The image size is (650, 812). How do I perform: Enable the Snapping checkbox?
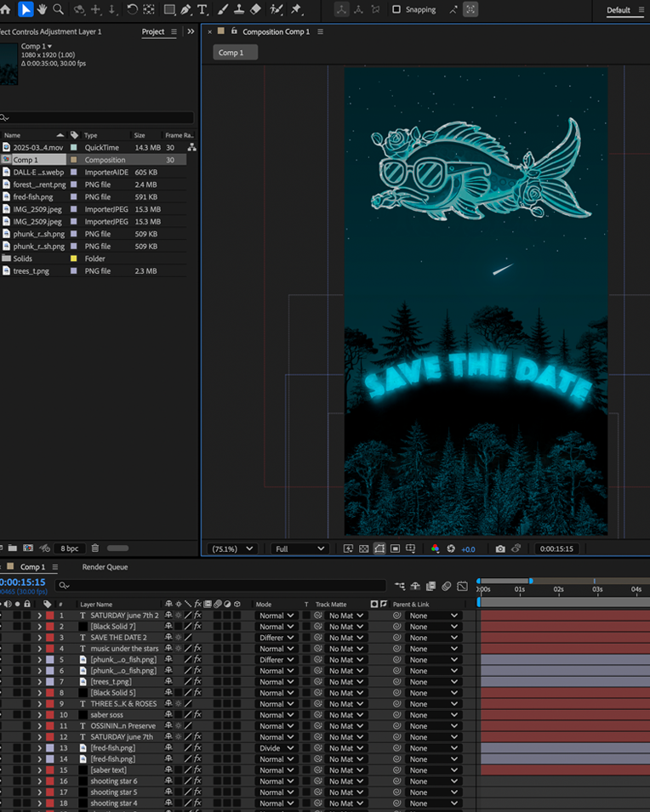[396, 10]
